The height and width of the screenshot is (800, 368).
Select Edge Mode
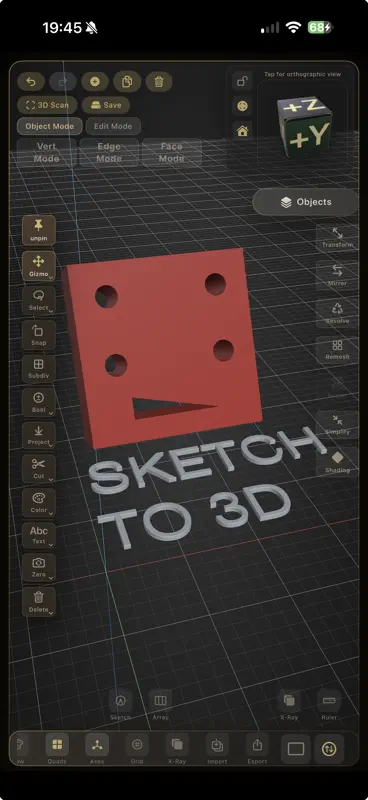coord(109,152)
